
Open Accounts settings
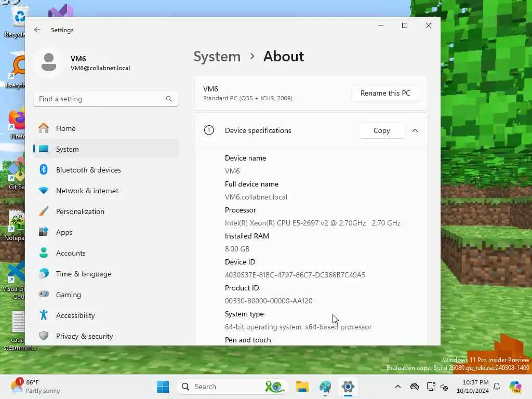pyautogui.click(x=106, y=253)
